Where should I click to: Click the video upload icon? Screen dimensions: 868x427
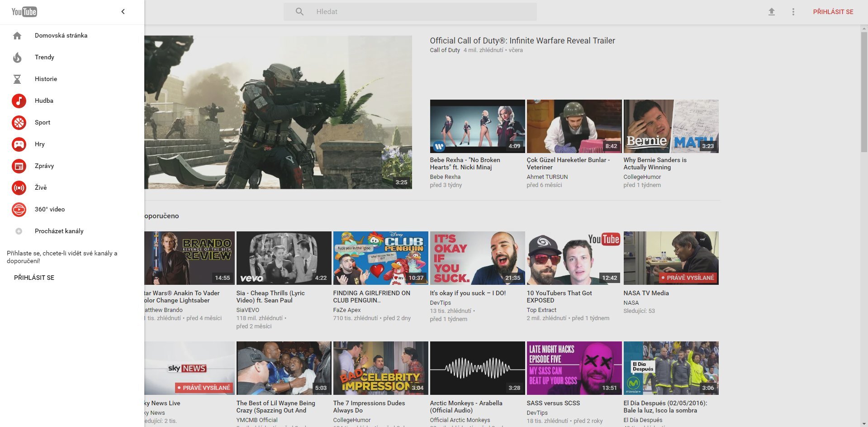click(772, 11)
